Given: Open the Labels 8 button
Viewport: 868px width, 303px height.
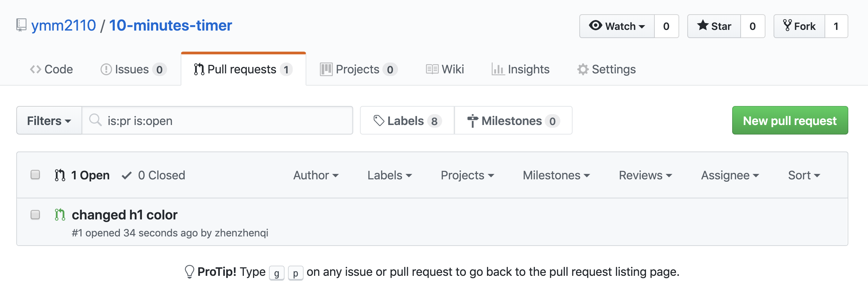Looking at the screenshot, I should (x=407, y=120).
